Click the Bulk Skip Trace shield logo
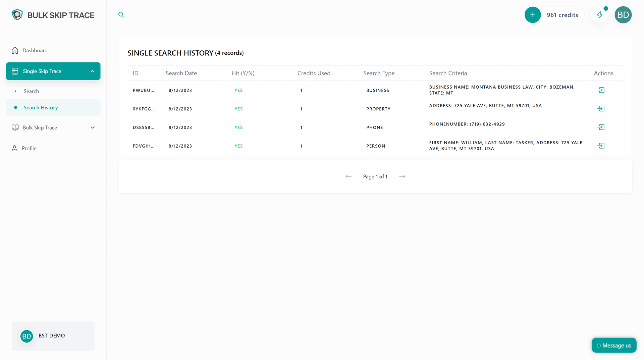Viewport: 644px width, 360px height. tap(17, 15)
